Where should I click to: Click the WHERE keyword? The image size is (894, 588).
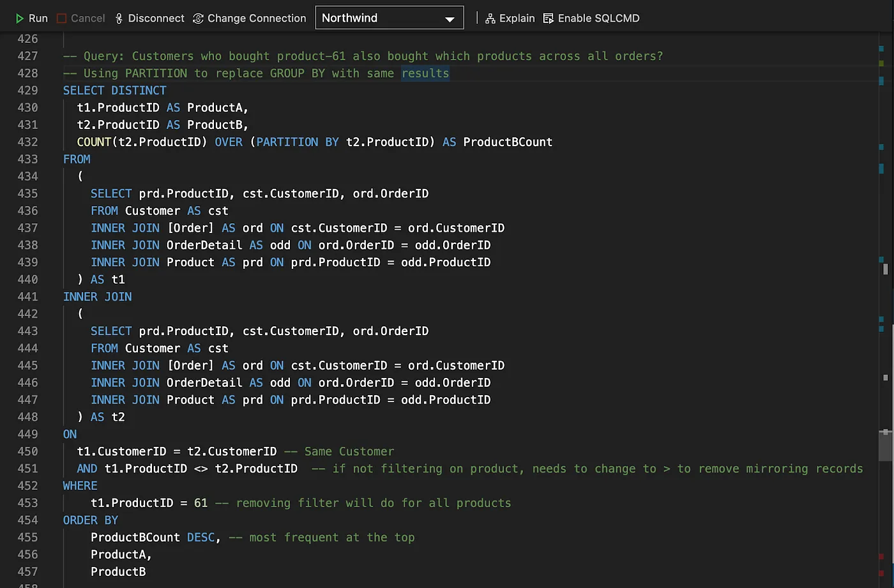(80, 486)
